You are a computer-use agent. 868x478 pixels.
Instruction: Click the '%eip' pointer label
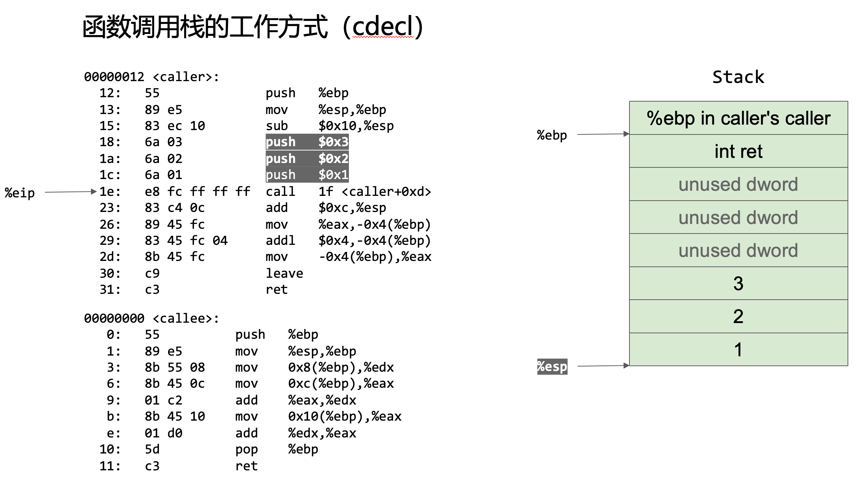coord(20,193)
